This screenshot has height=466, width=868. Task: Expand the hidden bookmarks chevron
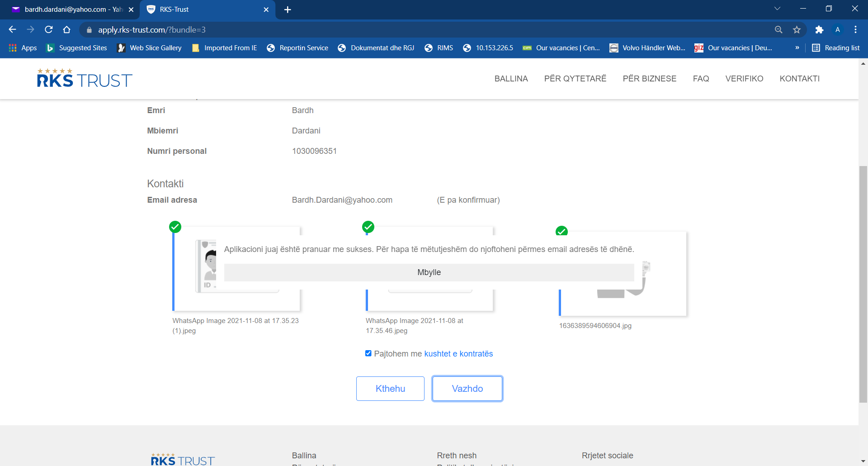pyautogui.click(x=797, y=48)
